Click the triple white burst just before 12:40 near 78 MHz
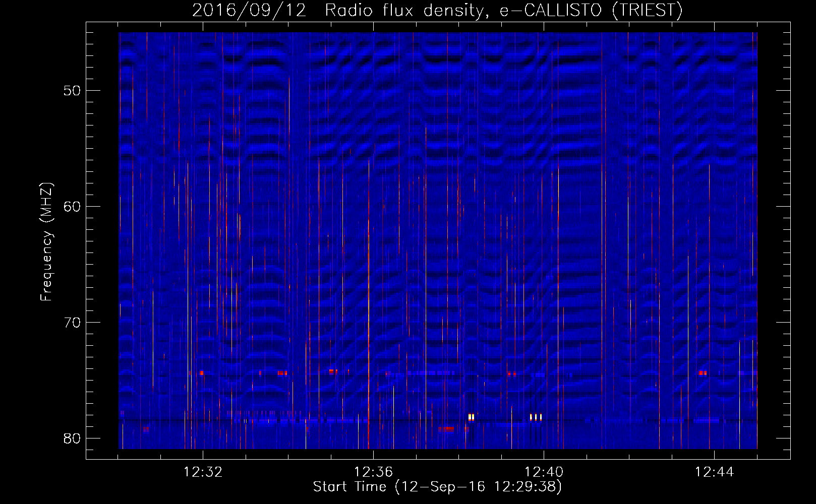 click(x=536, y=417)
